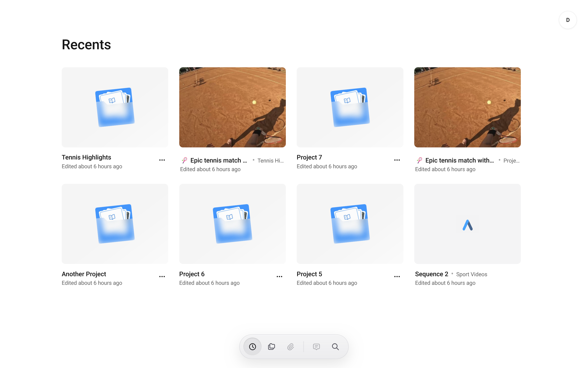Screen dimensions: 588x368
Task: Open the Sequence 2 thumbnail
Action: 468,224
